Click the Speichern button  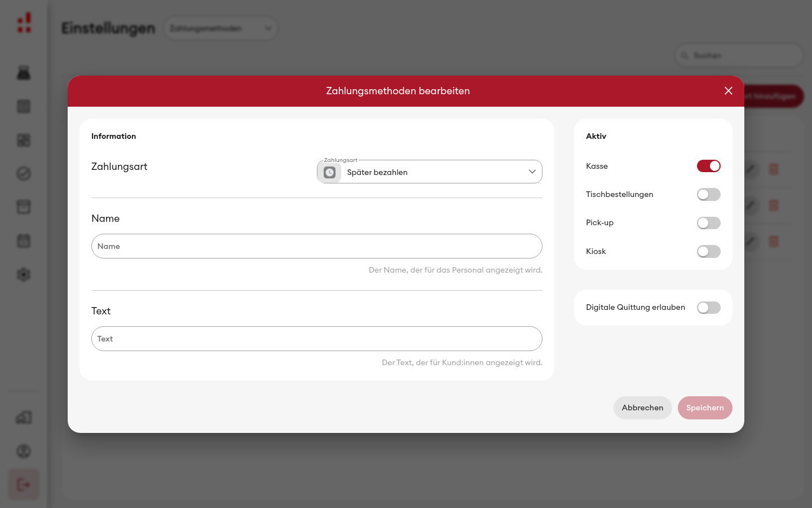click(x=705, y=408)
